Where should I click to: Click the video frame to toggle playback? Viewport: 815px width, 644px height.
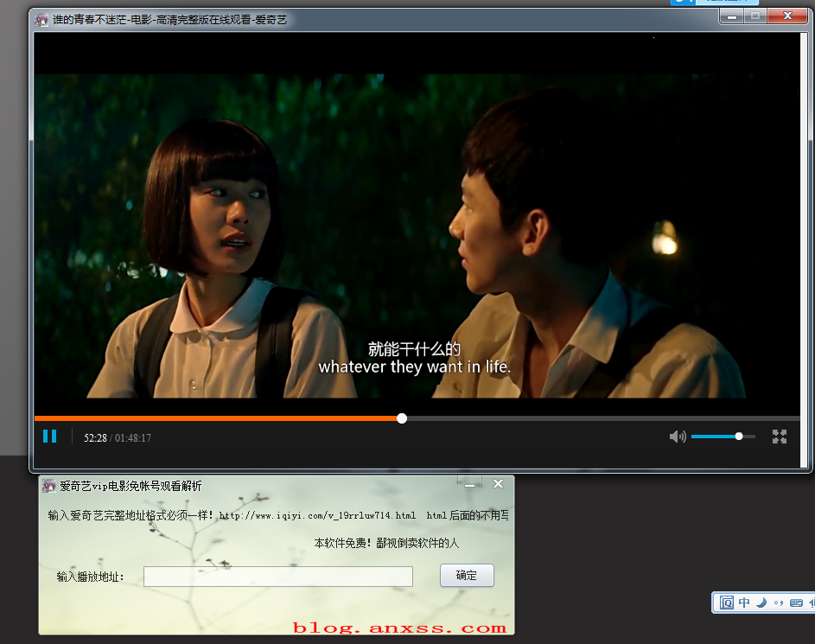[417, 235]
